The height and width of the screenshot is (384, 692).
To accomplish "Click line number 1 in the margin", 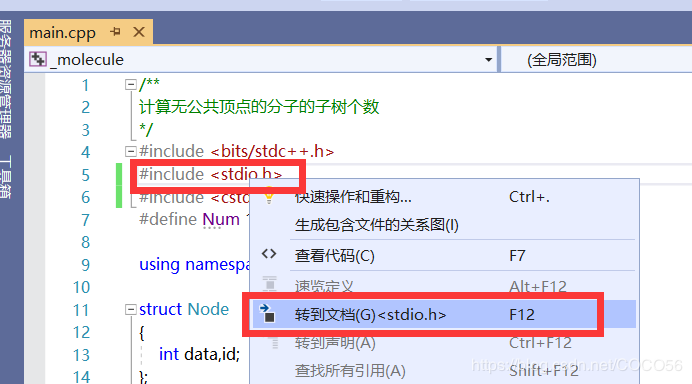I will point(86,85).
